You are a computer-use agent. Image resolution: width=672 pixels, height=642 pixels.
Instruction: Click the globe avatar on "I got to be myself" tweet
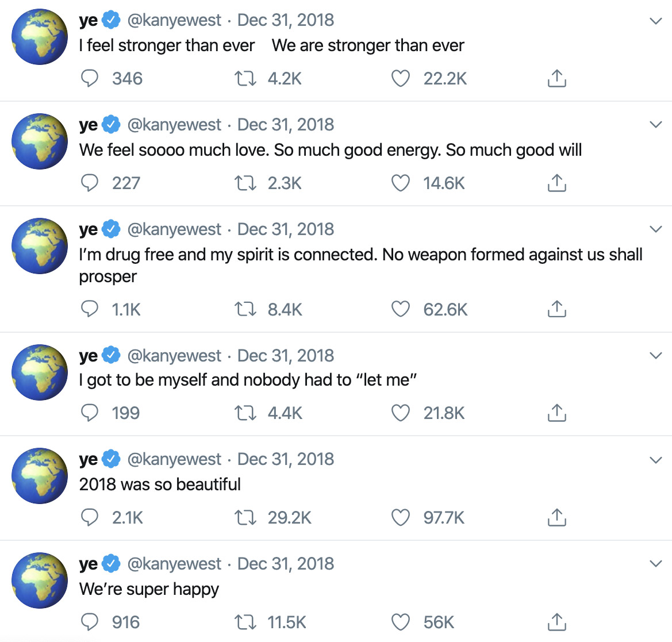click(40, 372)
